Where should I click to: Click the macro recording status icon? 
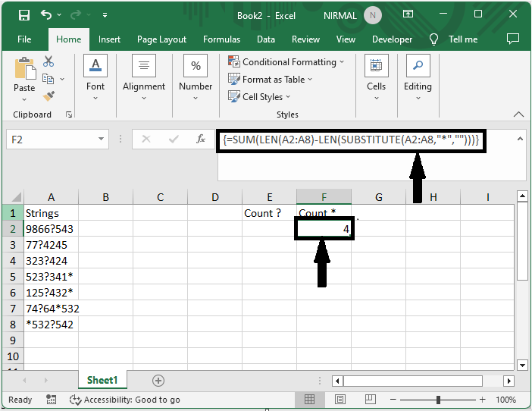click(x=51, y=400)
